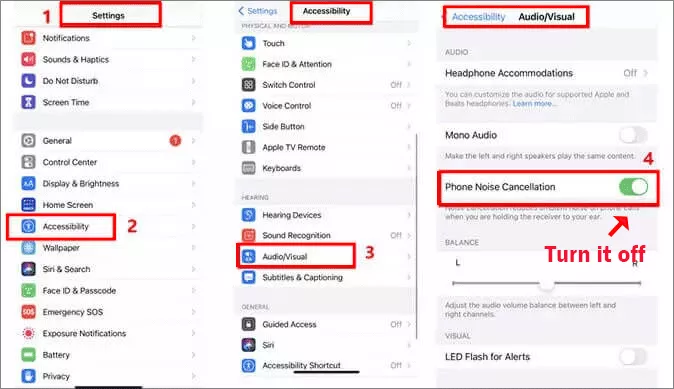Tap the General gear icon
The image size is (674, 389).
[x=28, y=141]
